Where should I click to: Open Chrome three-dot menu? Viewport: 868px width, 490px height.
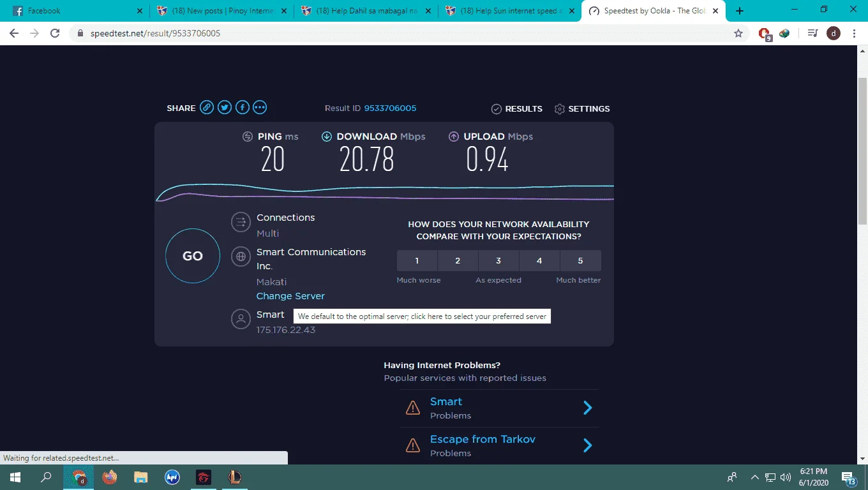coord(854,33)
